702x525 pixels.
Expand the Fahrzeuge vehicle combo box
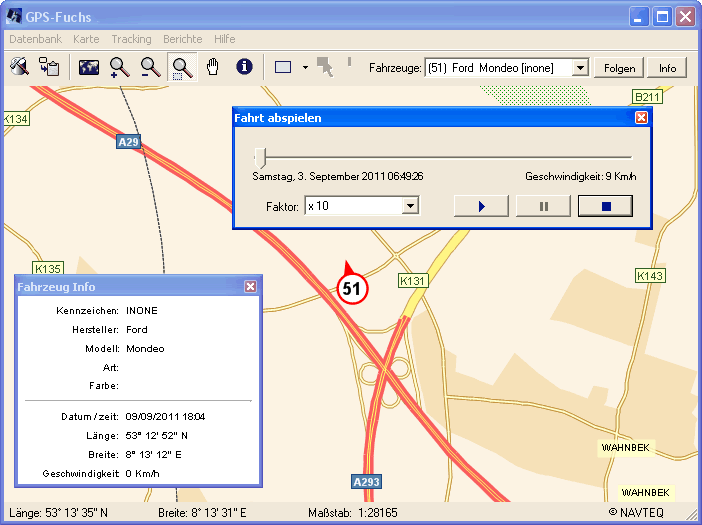tap(579, 68)
